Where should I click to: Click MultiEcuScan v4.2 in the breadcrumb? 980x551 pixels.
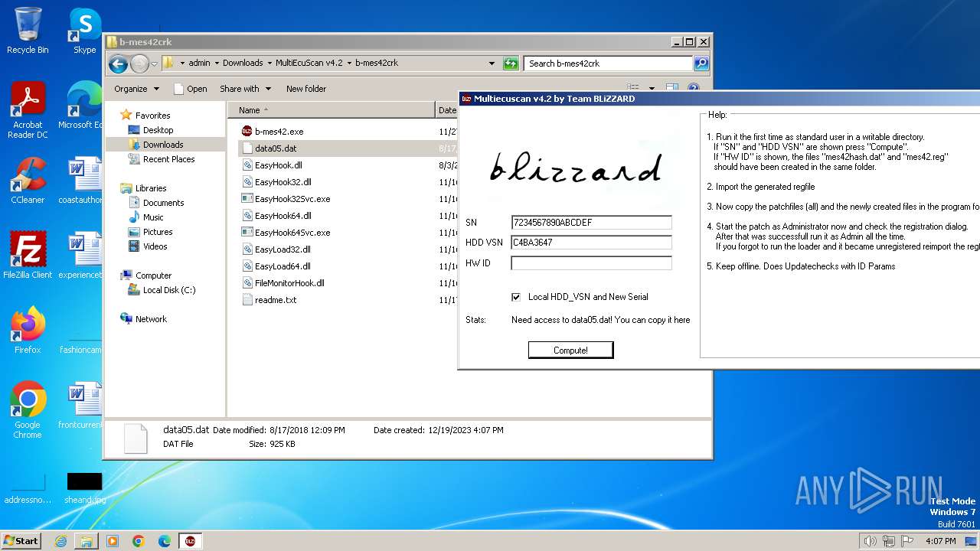[309, 64]
